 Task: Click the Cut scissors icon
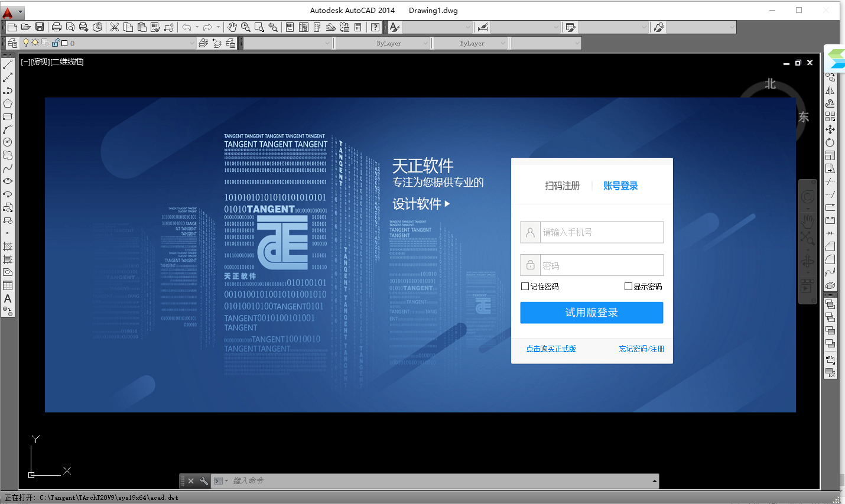[115, 27]
